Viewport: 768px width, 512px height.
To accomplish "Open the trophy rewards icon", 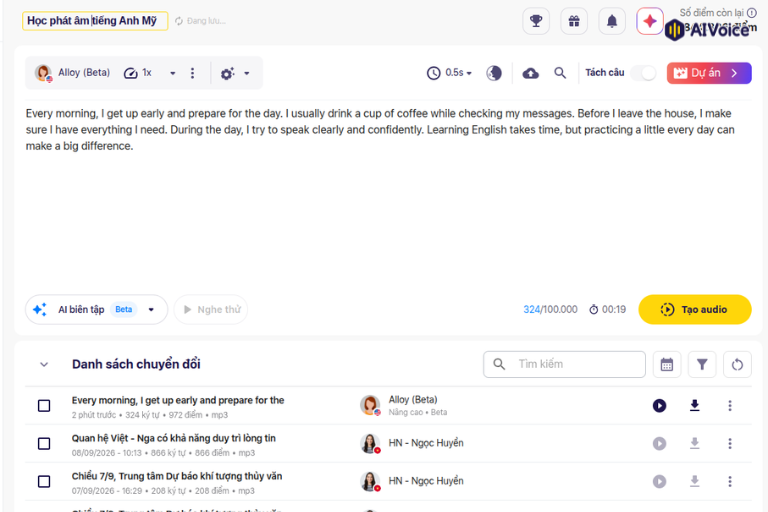I will 536,21.
